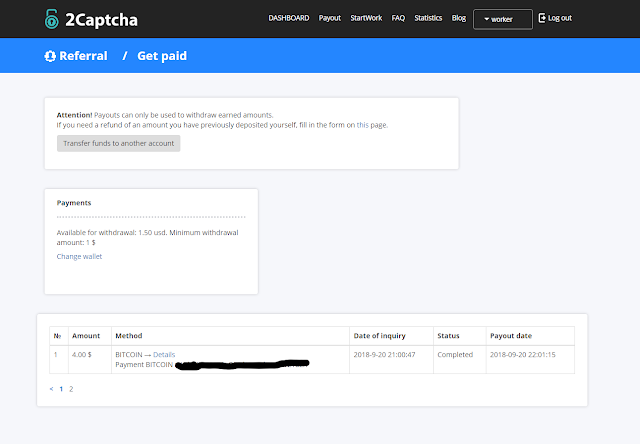Open the DASHBOARD menu item
Viewport: 640px width, 444px height.
[289, 18]
